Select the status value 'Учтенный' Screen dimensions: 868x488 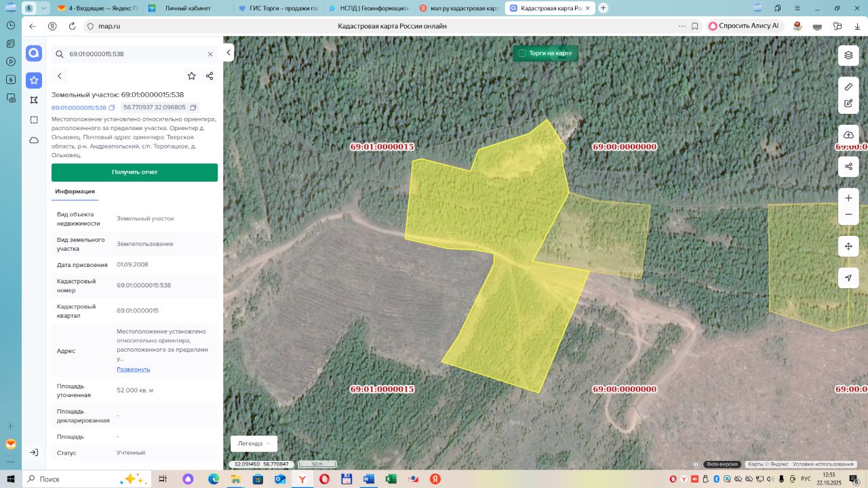[x=131, y=453]
